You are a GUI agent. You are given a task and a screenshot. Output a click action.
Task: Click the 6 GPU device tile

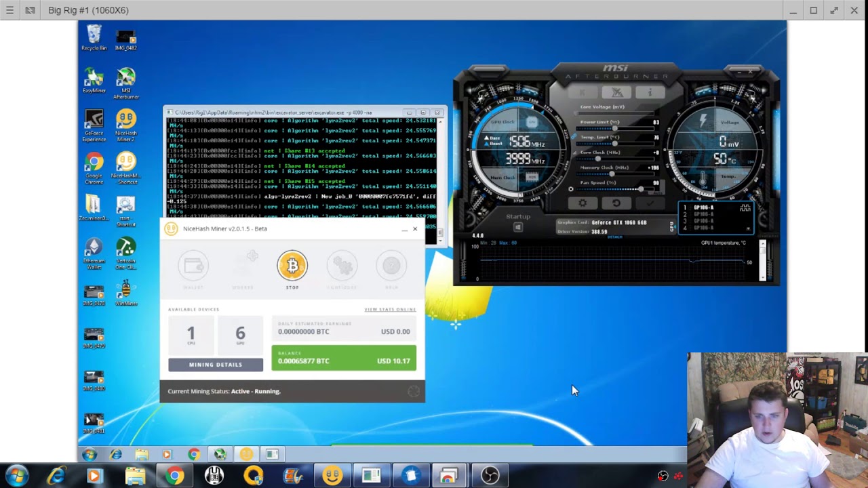[240, 335]
